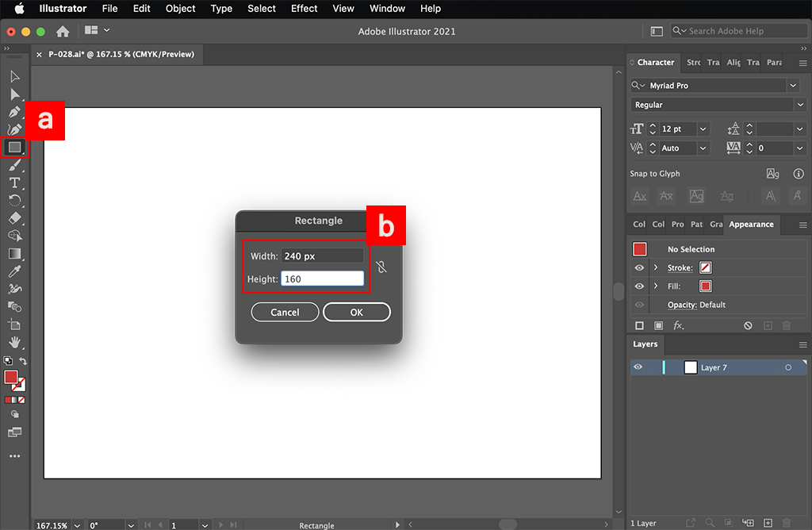Click red Fill swatch in Appearance panel
This screenshot has width=812, height=530.
coord(705,286)
